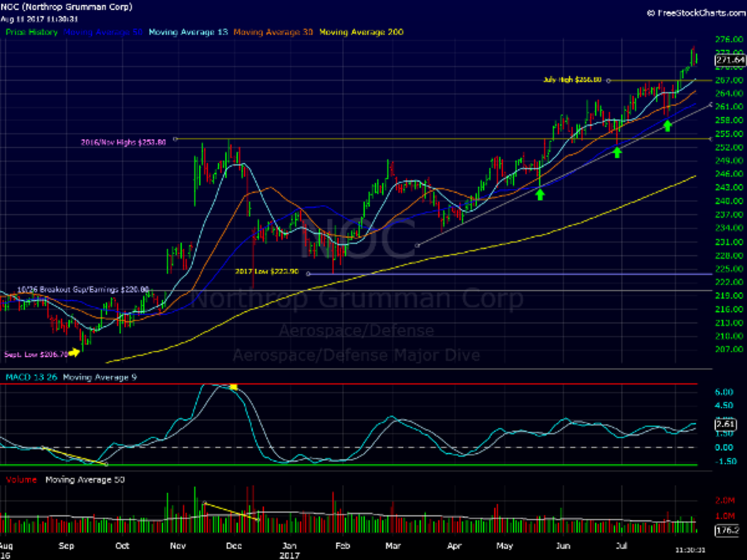Click the Sept. Low $206.70 annotation
Screen dimensions: 747x560
pos(35,353)
